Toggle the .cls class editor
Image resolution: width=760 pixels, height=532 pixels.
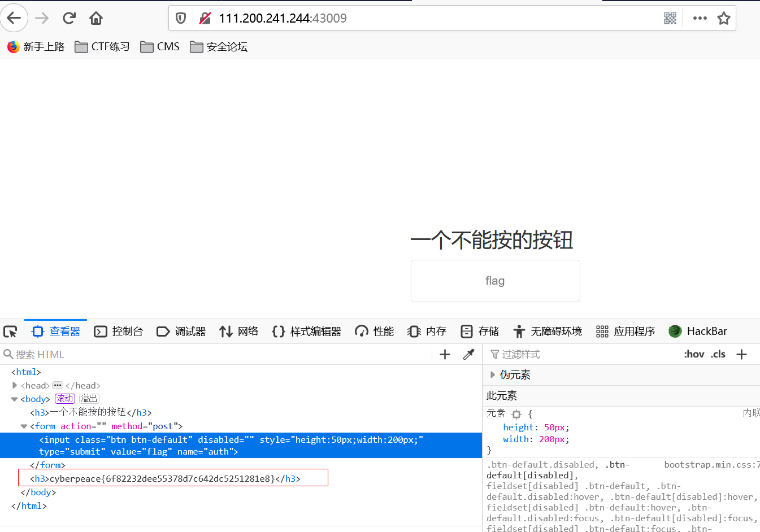[718, 354]
